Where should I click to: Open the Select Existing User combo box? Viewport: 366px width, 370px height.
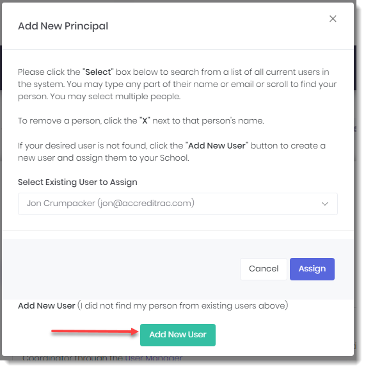(178, 204)
